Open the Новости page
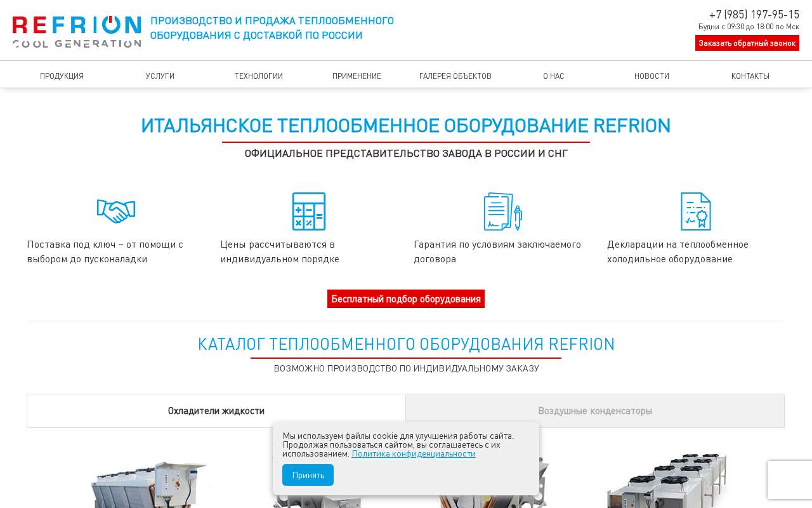Viewport: 812px width, 508px height. pyautogui.click(x=652, y=76)
